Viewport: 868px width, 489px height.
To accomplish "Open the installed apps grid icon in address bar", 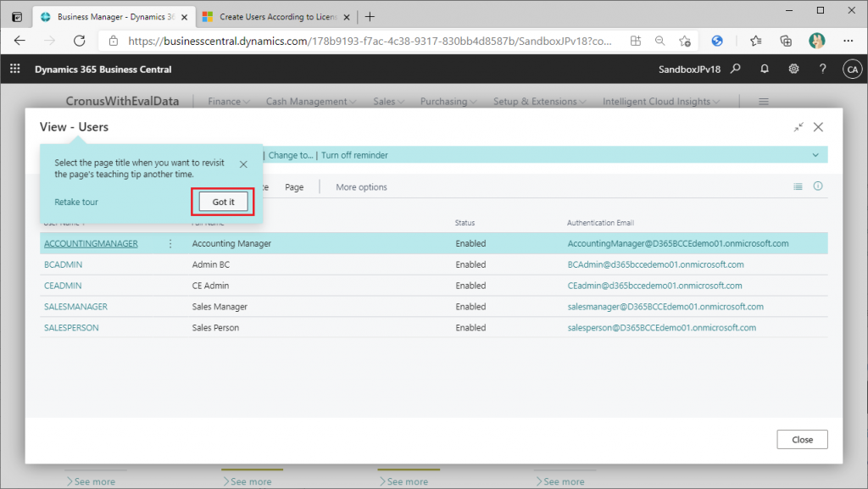I will 636,41.
